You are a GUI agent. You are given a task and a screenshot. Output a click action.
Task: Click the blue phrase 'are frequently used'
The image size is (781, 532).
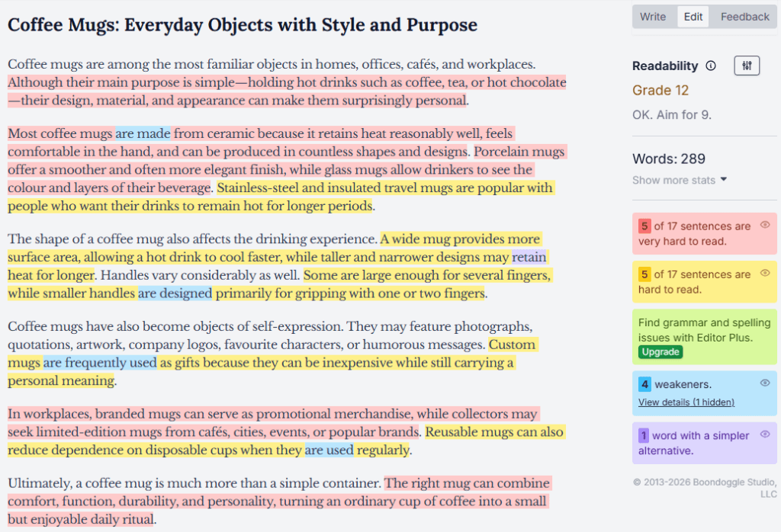click(100, 362)
